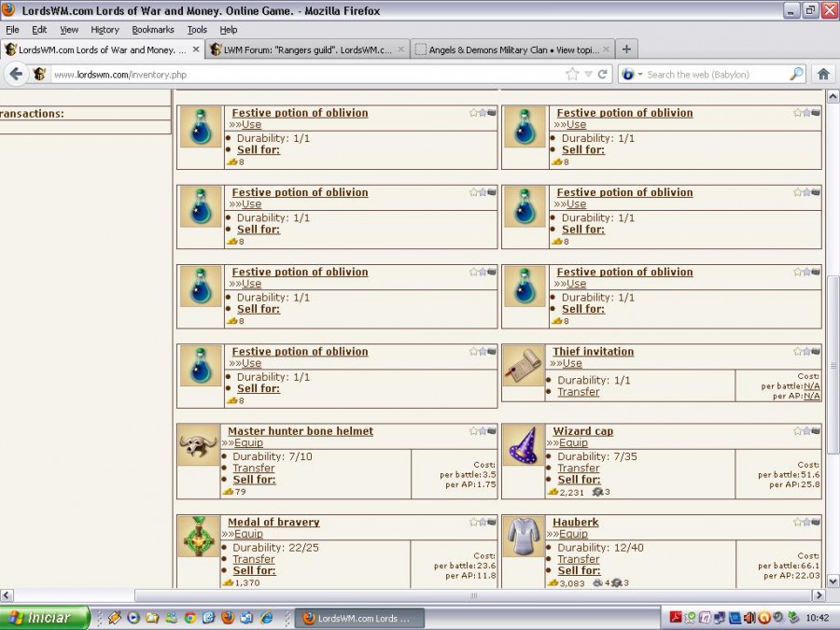This screenshot has width=840, height=630.
Task: Sell the Master hunter bone helmet
Action: tap(254, 480)
